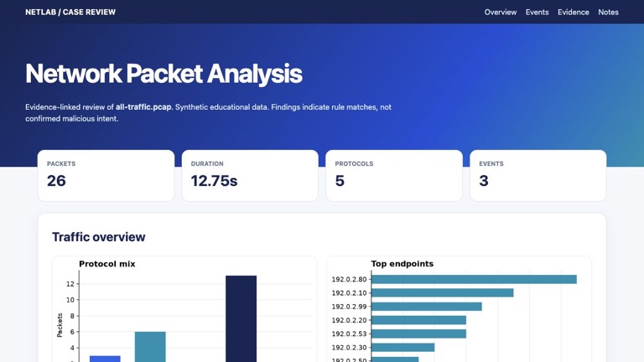Click the y-axis tick label 10
Viewport: 644px width, 362px height.
(x=70, y=300)
